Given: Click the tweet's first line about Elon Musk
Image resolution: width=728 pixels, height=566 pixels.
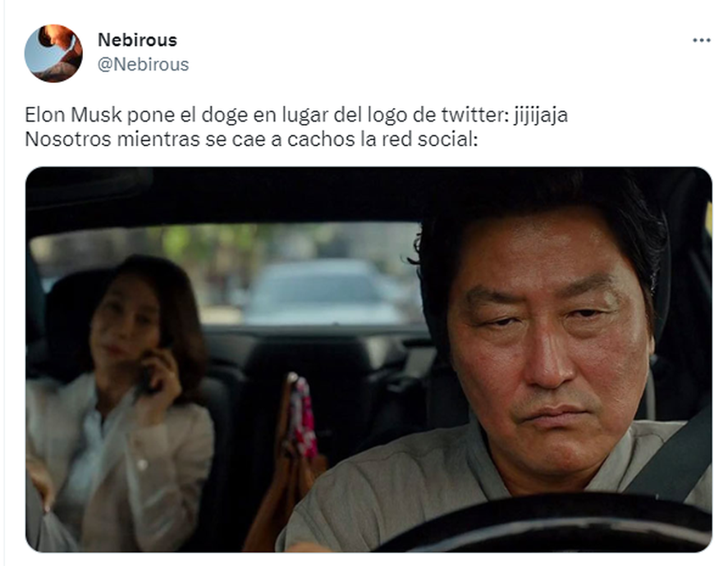Looking at the screenshot, I should [x=296, y=115].
